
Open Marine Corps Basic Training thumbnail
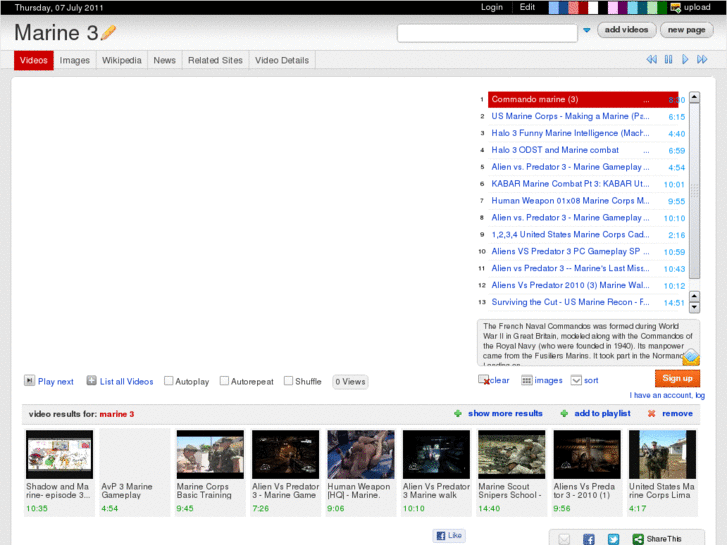[x=210, y=454]
